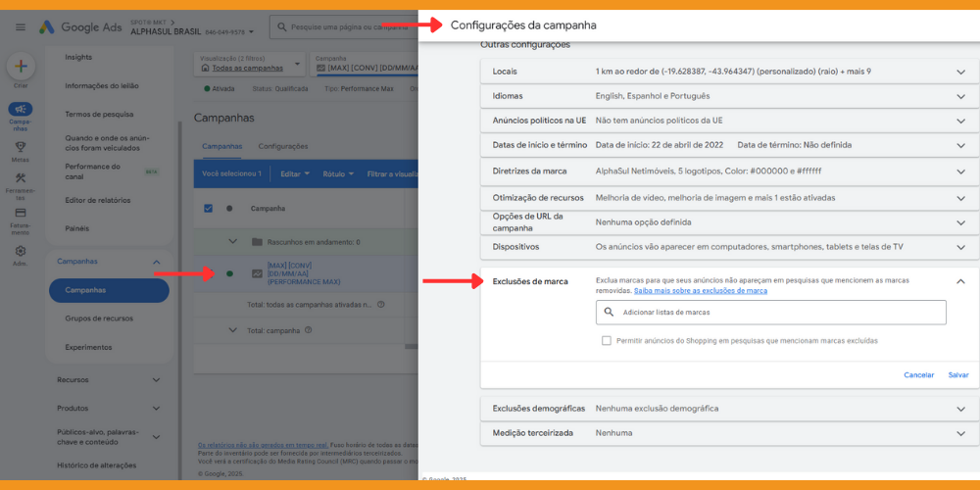Click Os relatórios não são gerados link
Image resolution: width=980 pixels, height=490 pixels.
point(263,445)
